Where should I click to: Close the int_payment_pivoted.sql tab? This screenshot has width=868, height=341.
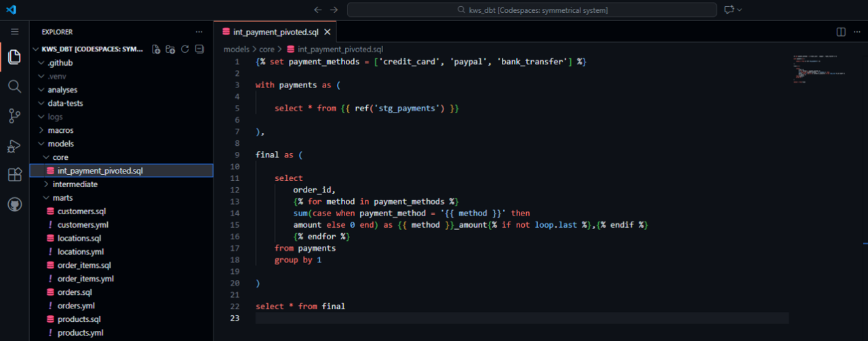point(328,32)
